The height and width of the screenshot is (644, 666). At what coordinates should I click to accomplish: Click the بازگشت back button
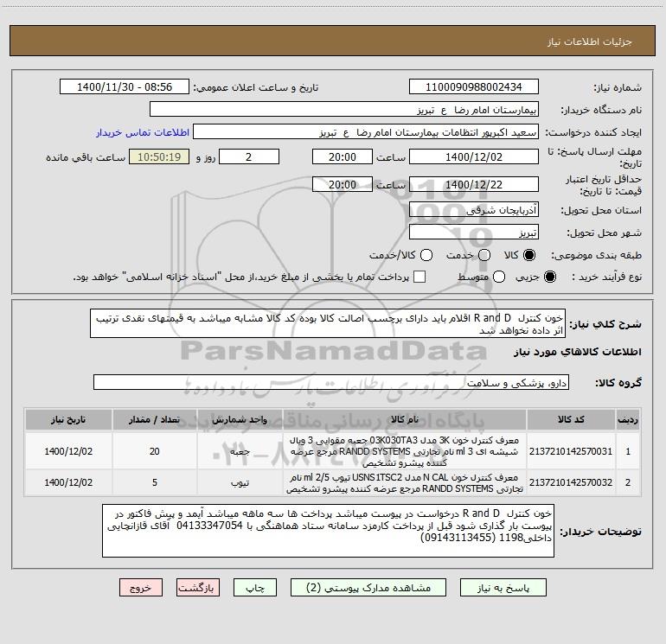tap(198, 588)
